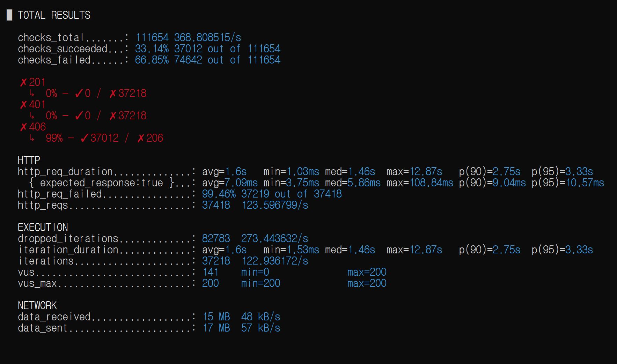The width and height of the screenshot is (617, 364).
Task: Select the NETWORK section heading
Action: (37, 305)
